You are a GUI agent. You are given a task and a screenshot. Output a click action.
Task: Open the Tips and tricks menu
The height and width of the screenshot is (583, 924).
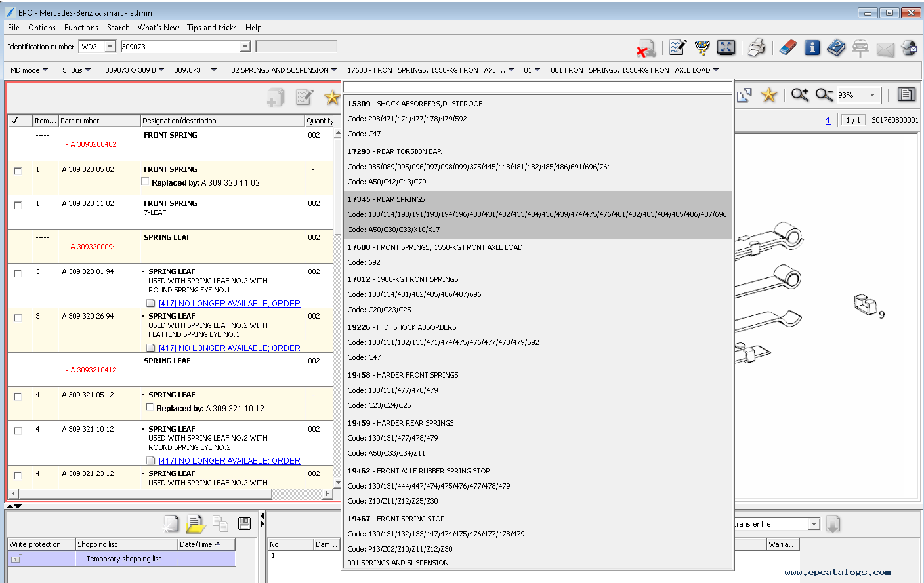tap(212, 28)
